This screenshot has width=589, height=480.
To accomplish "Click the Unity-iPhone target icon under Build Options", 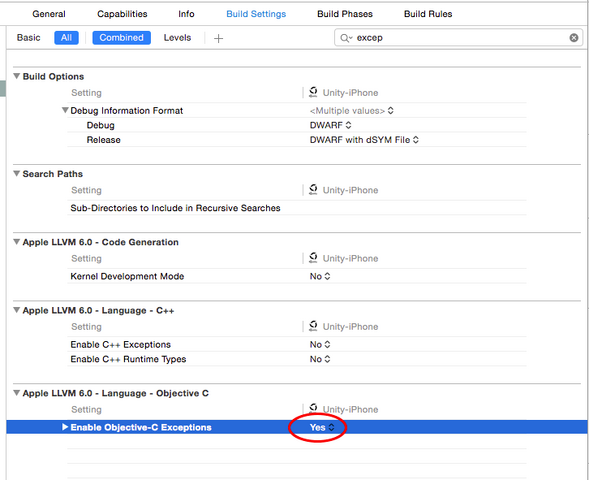I will click(x=313, y=92).
